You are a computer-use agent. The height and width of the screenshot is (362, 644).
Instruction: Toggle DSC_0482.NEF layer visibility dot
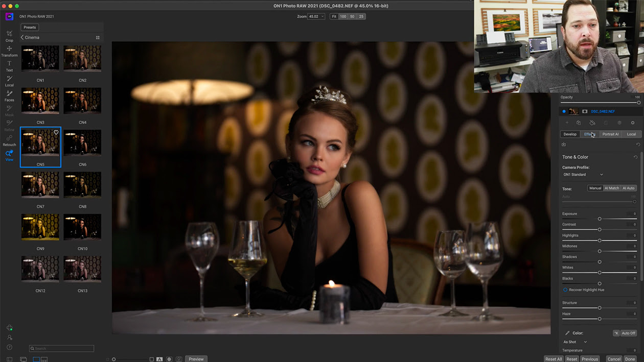[x=564, y=111]
